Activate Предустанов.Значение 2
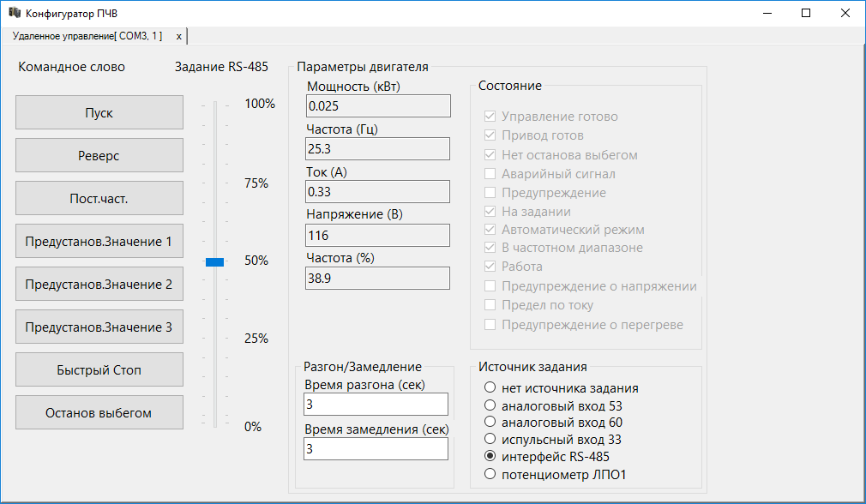Viewport: 866px width, 504px height. point(99,285)
